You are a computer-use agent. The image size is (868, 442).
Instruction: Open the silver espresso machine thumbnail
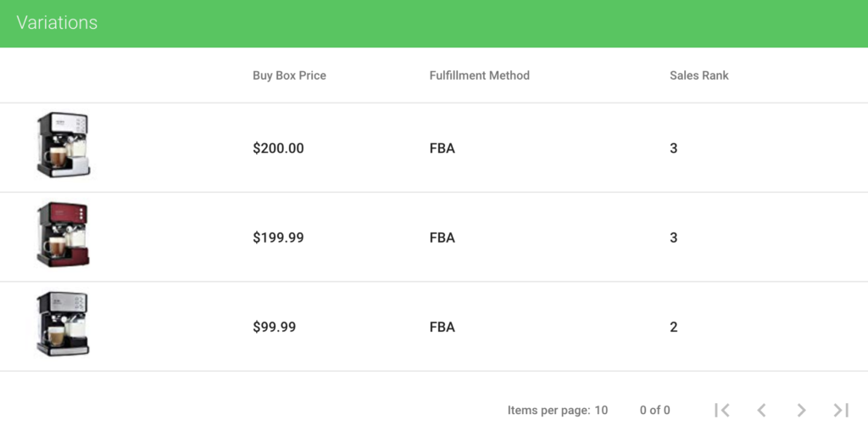[64, 146]
